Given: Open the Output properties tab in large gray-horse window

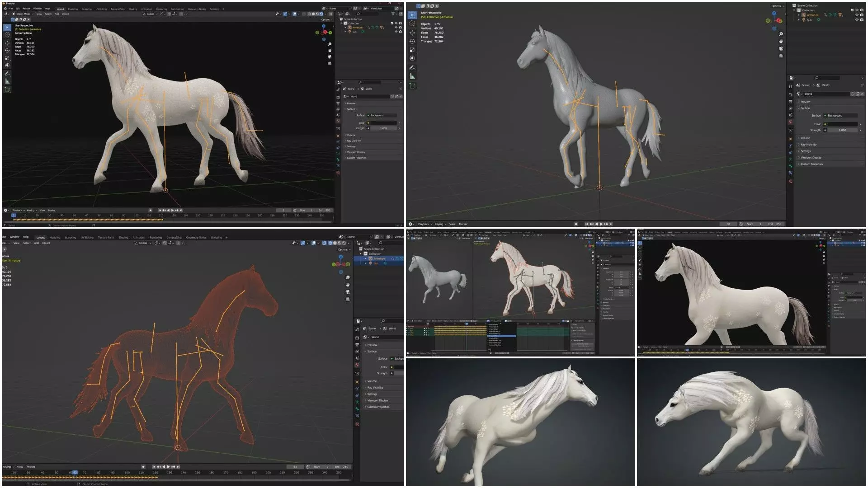Looking at the screenshot, I should coord(790,102).
